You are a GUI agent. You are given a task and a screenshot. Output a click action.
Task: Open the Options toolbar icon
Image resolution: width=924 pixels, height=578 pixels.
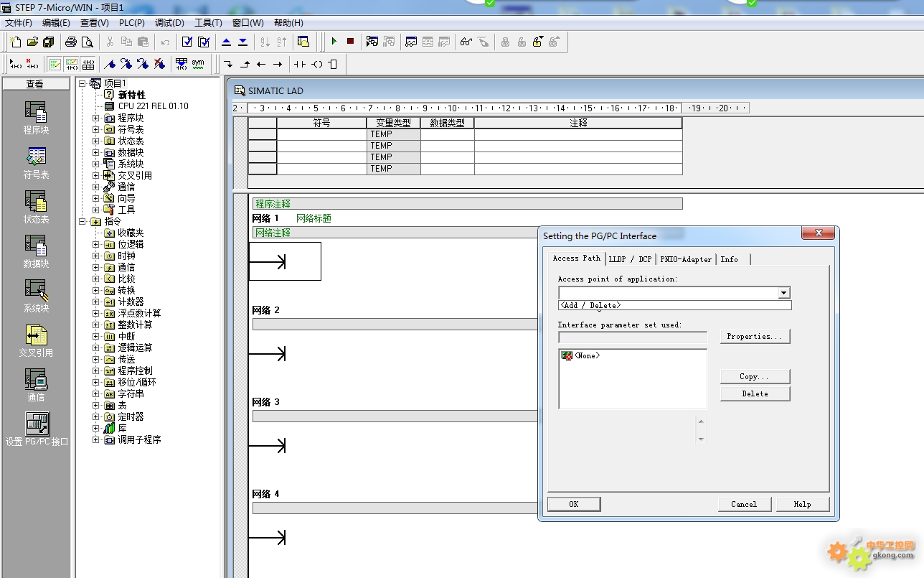(x=303, y=42)
